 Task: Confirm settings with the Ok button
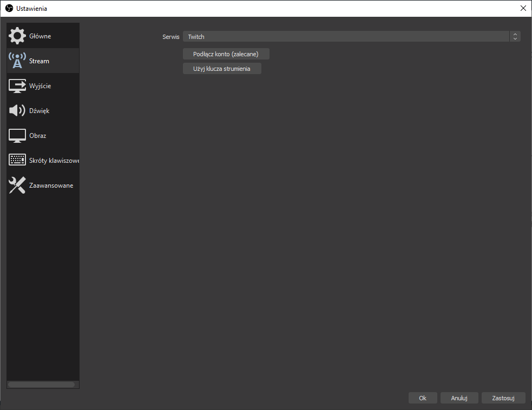click(x=423, y=398)
